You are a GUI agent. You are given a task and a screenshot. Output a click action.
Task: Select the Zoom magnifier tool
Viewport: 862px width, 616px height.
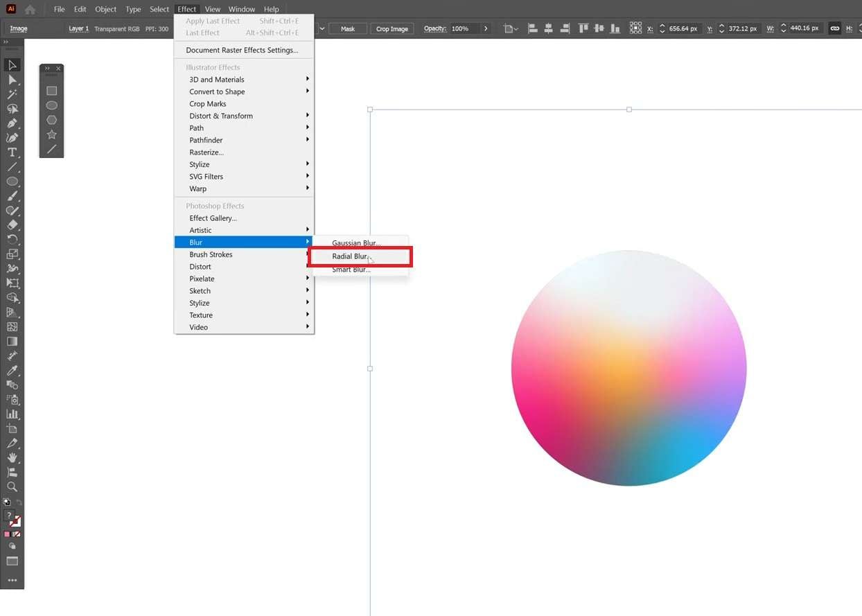tap(12, 487)
